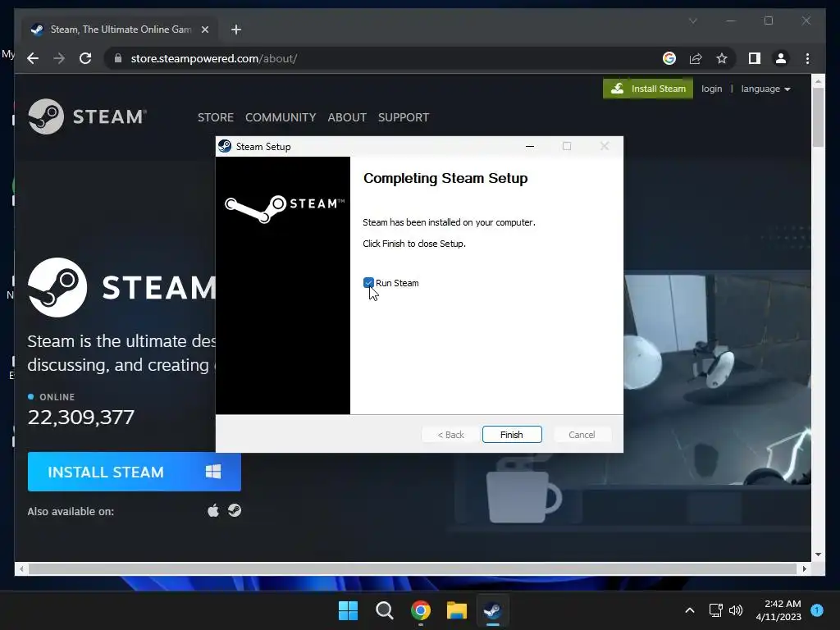Select the Steam, The Ultimate Online Game tab
Image resolution: width=840 pixels, height=630 pixels.
(120, 30)
